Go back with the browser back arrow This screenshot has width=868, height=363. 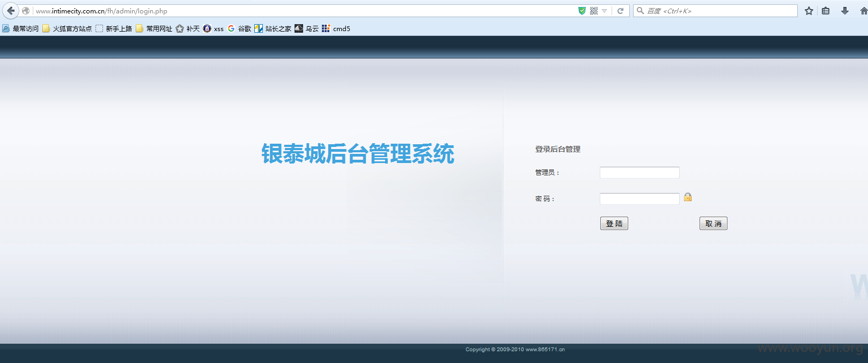click(x=11, y=11)
